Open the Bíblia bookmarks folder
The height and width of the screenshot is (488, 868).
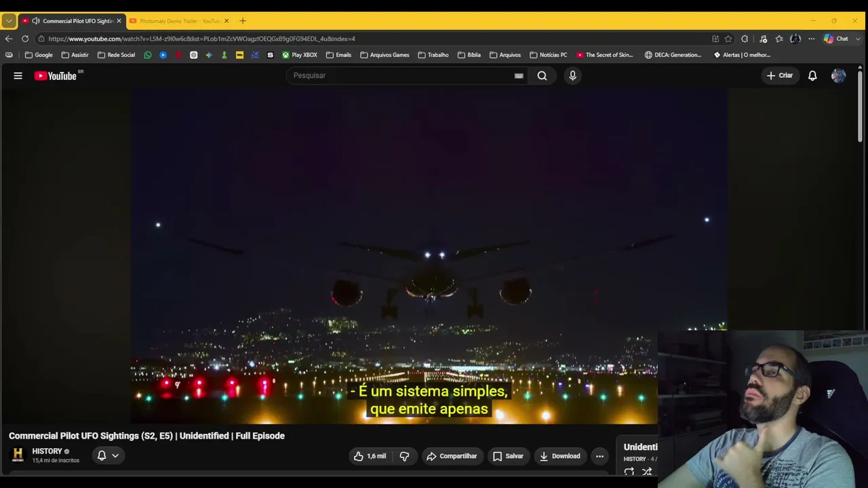pos(469,55)
